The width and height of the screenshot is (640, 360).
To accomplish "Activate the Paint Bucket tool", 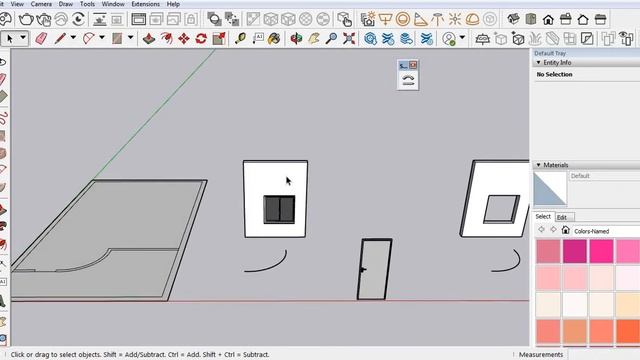I will click(x=275, y=39).
